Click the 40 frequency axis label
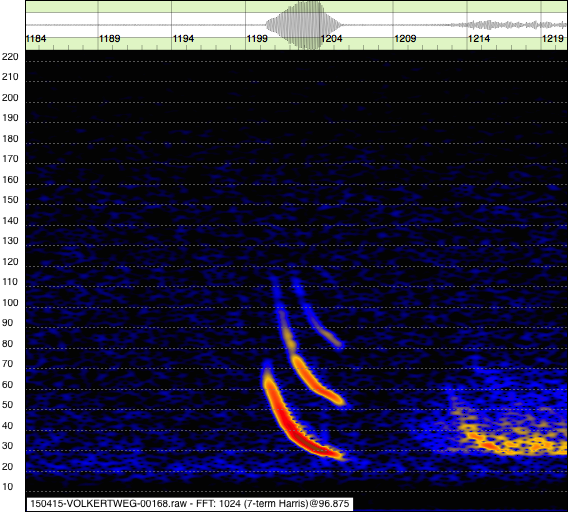The image size is (568, 512). [x=8, y=425]
